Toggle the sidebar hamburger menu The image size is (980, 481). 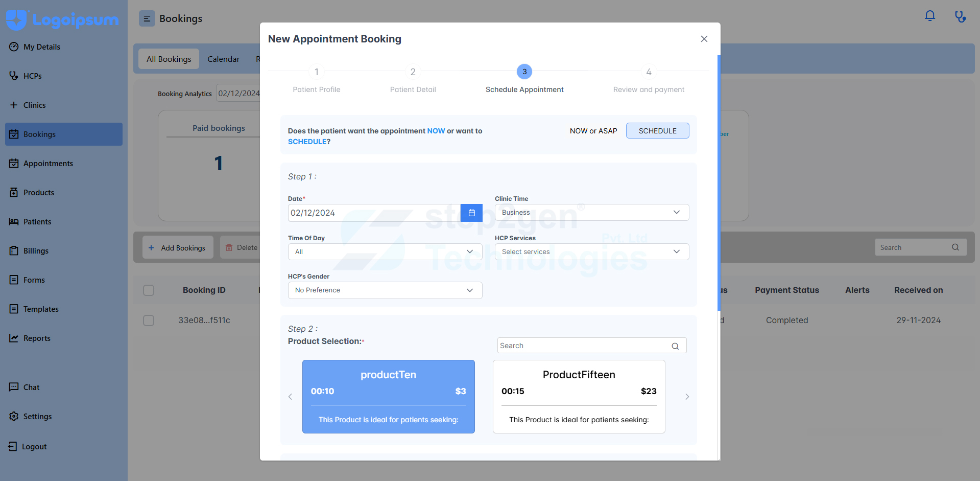pyautogui.click(x=147, y=19)
